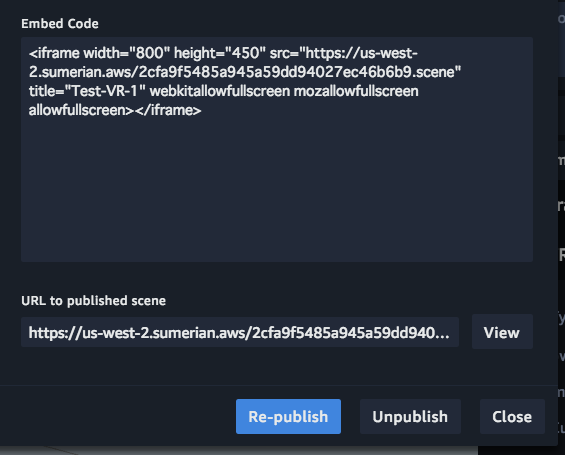Viewport: 565px width, 455px height.
Task: Click the webkitallowfullscreen attribute text
Action: [x=220, y=91]
